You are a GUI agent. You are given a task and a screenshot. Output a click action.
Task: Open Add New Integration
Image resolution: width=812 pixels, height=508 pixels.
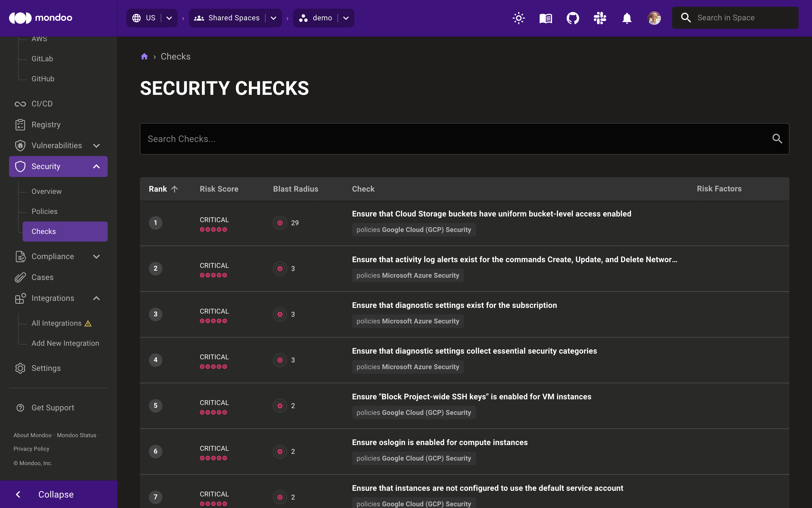(x=65, y=343)
